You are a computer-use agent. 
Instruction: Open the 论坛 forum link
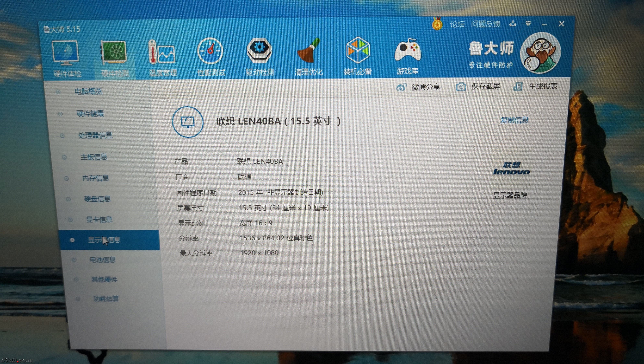click(x=457, y=24)
